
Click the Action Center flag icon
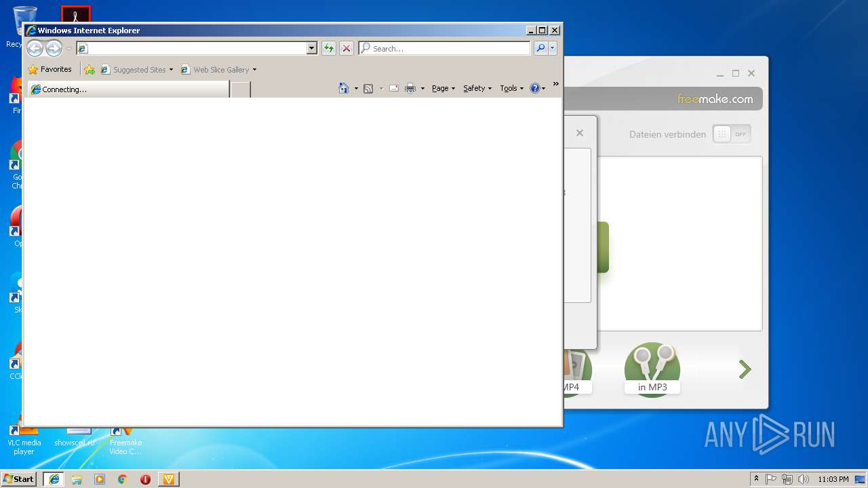click(x=772, y=479)
